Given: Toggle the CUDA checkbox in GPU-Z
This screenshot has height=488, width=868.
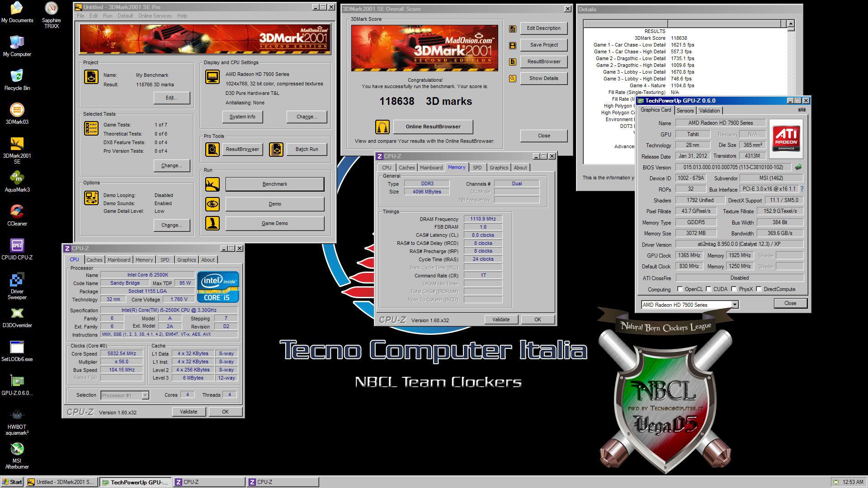Looking at the screenshot, I should pyautogui.click(x=708, y=289).
